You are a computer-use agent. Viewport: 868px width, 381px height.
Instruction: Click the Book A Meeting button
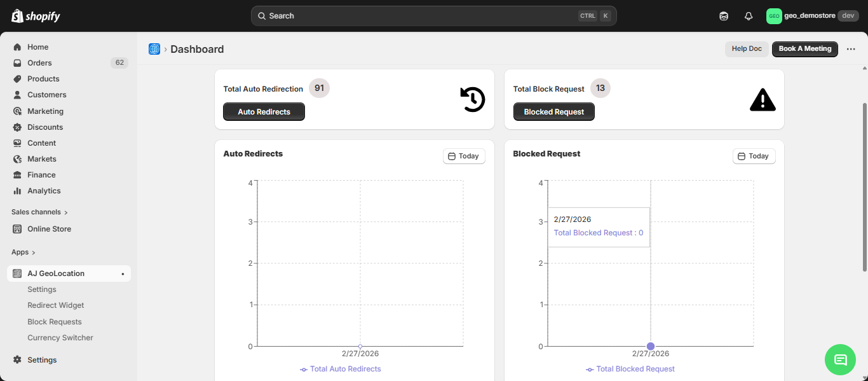[804, 49]
